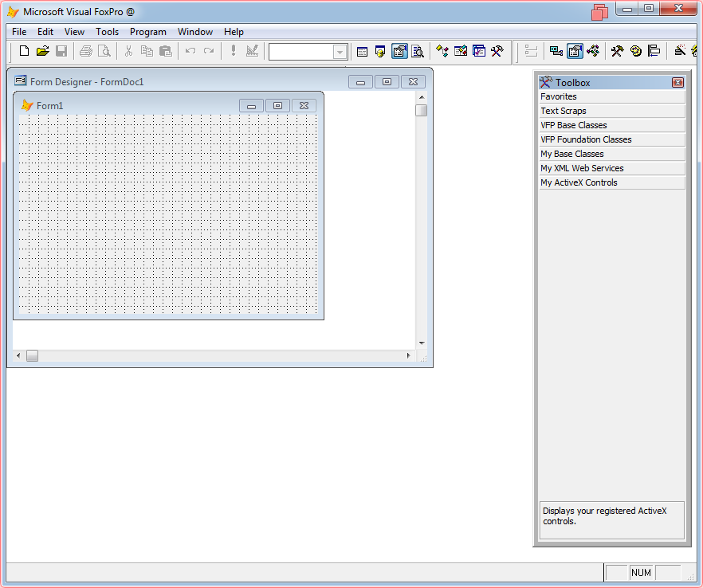Expand My XML Web Services category
The height and width of the screenshot is (588, 703).
click(x=612, y=169)
